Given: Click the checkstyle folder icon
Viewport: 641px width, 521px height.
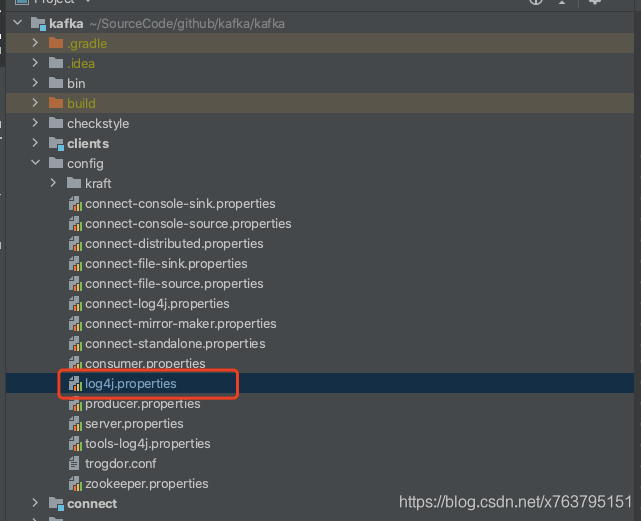Looking at the screenshot, I should [56, 123].
